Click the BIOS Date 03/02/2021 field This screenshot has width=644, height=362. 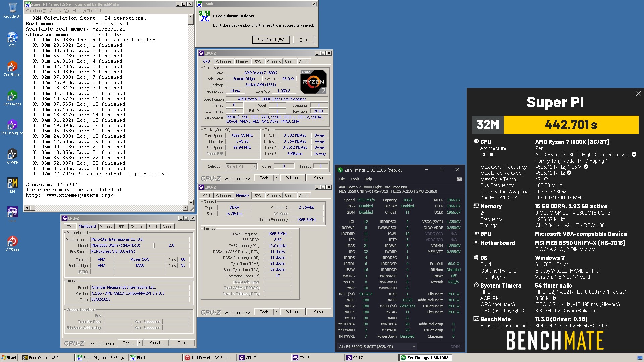[140, 299]
